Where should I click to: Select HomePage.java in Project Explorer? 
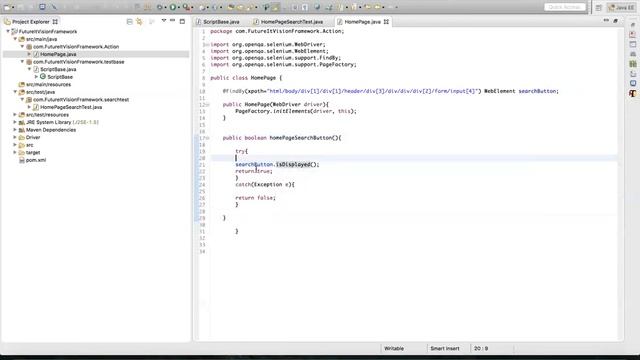pyautogui.click(x=58, y=54)
